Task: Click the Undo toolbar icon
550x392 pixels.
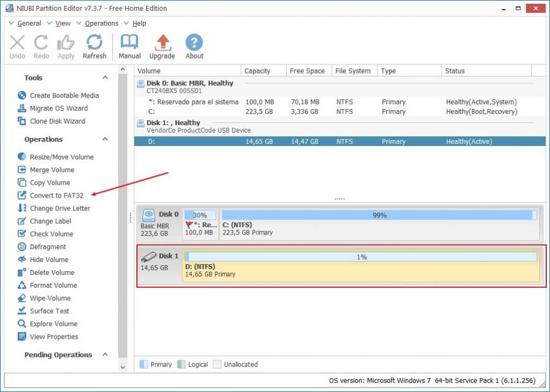Action: point(17,43)
